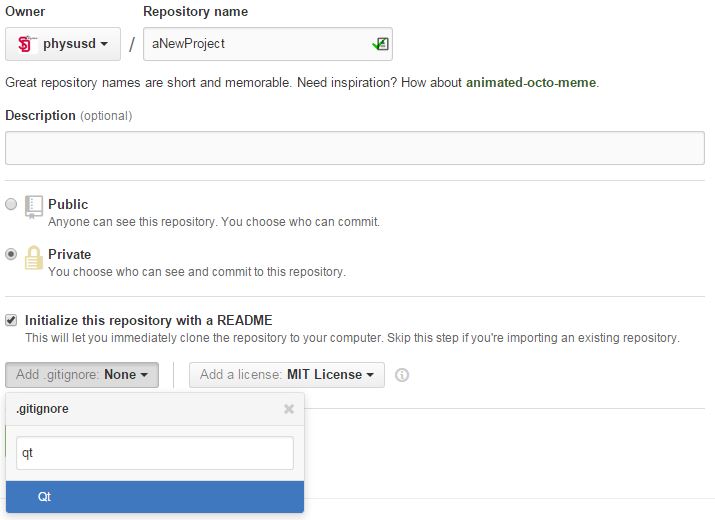Viewport: 715px width, 520px height.
Task: Click the Repository name input field
Action: [268, 44]
